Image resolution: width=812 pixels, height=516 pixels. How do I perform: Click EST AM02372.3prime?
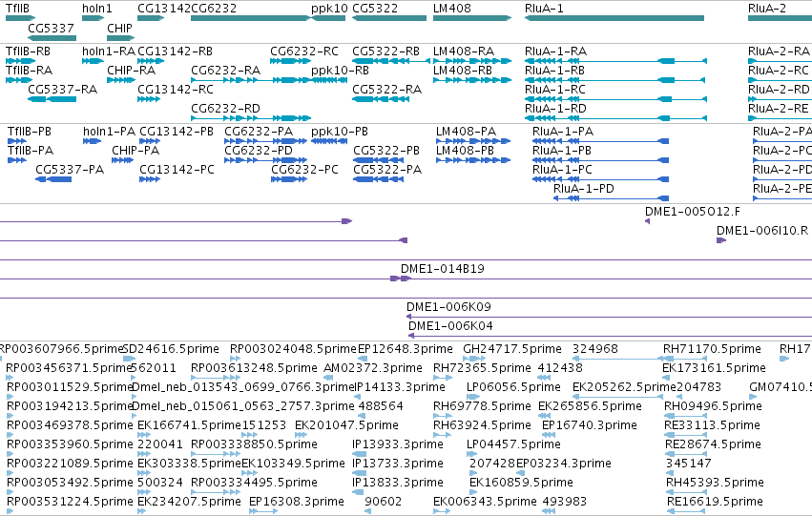pos(326,378)
